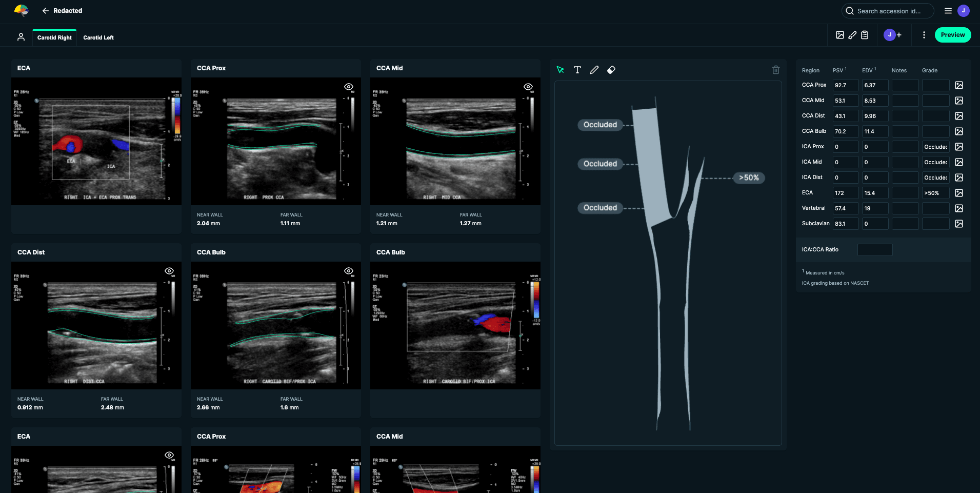The width and height of the screenshot is (980, 493).
Task: Switch to the Carotid Left tab
Action: point(98,37)
